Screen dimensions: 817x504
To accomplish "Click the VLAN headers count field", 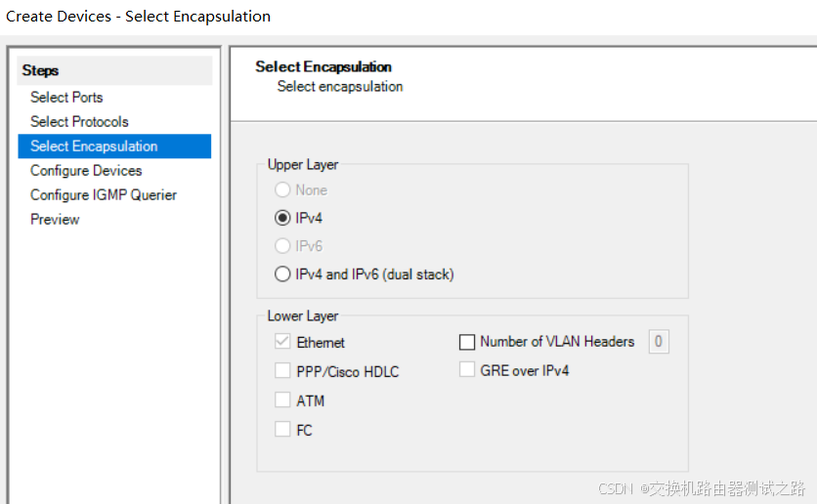I will [x=659, y=342].
